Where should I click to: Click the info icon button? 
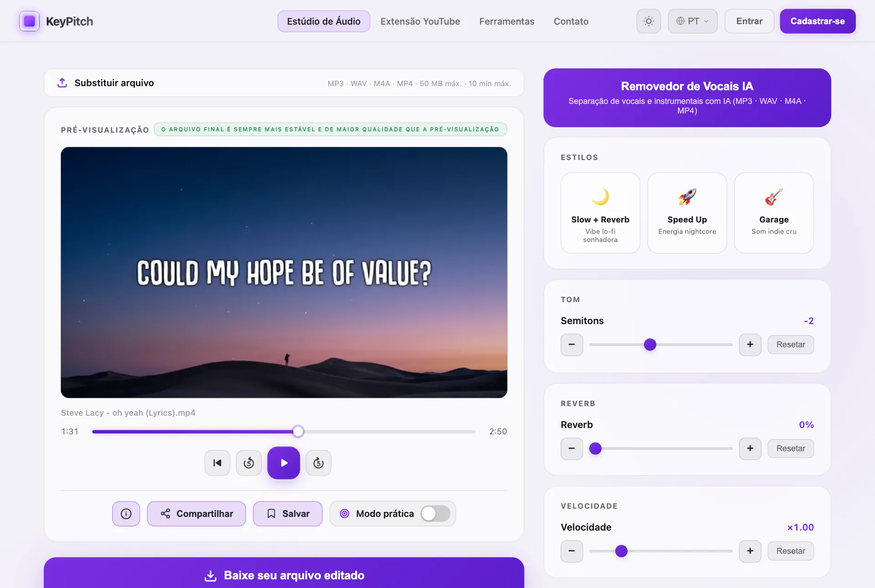click(x=126, y=514)
